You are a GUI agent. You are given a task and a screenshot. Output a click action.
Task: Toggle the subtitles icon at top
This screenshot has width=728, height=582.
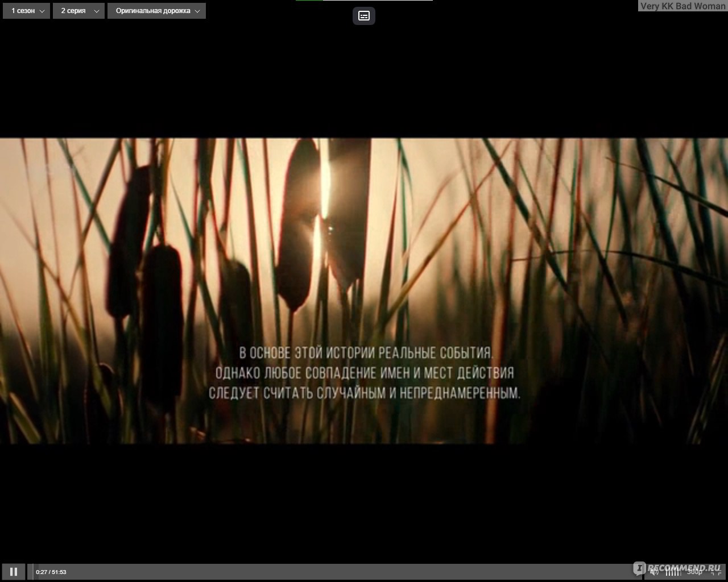[x=364, y=16]
